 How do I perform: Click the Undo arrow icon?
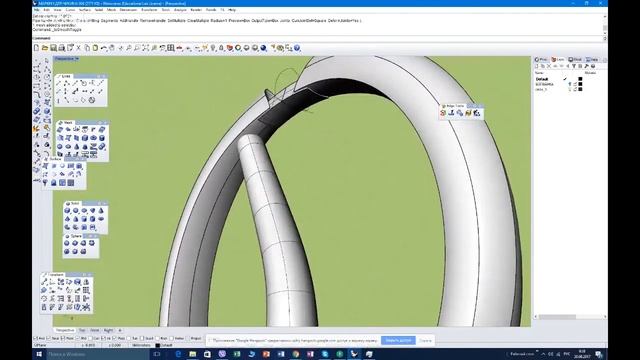(x=104, y=48)
